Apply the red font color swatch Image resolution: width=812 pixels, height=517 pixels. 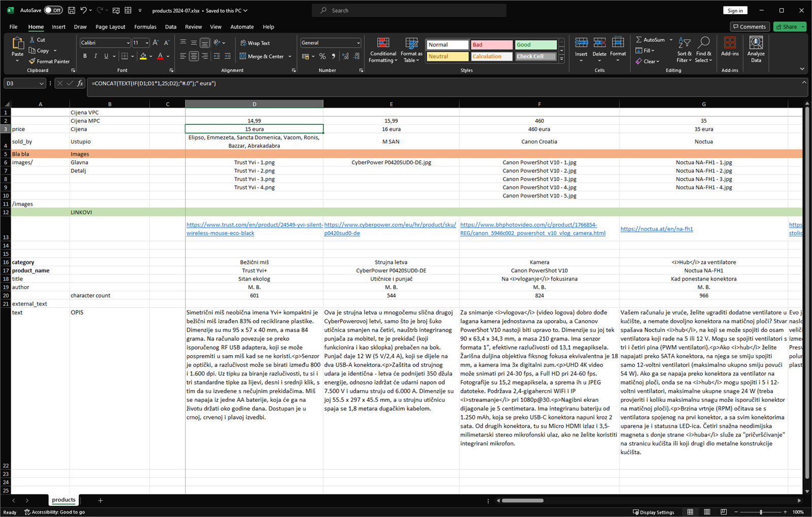[160, 56]
